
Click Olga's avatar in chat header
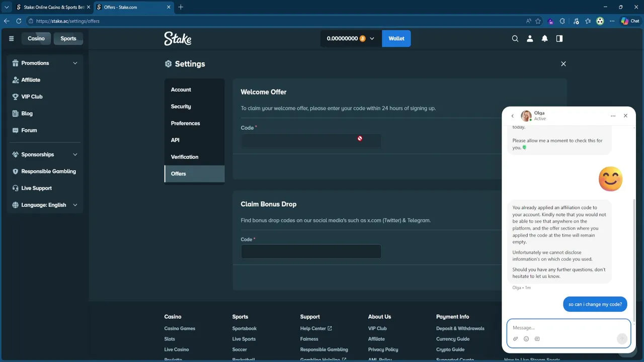tap(526, 116)
